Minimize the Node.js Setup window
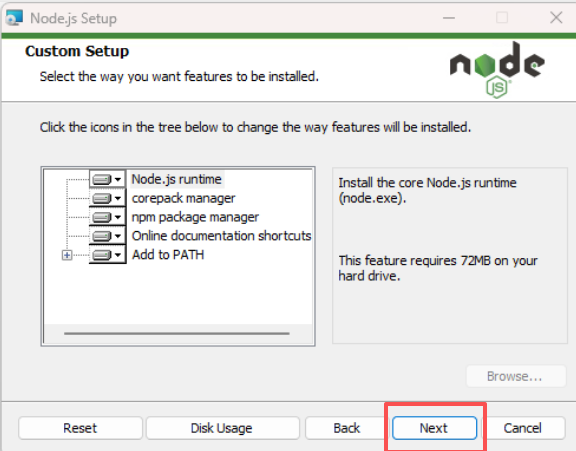Image resolution: width=576 pixels, height=451 pixels. pyautogui.click(x=449, y=18)
